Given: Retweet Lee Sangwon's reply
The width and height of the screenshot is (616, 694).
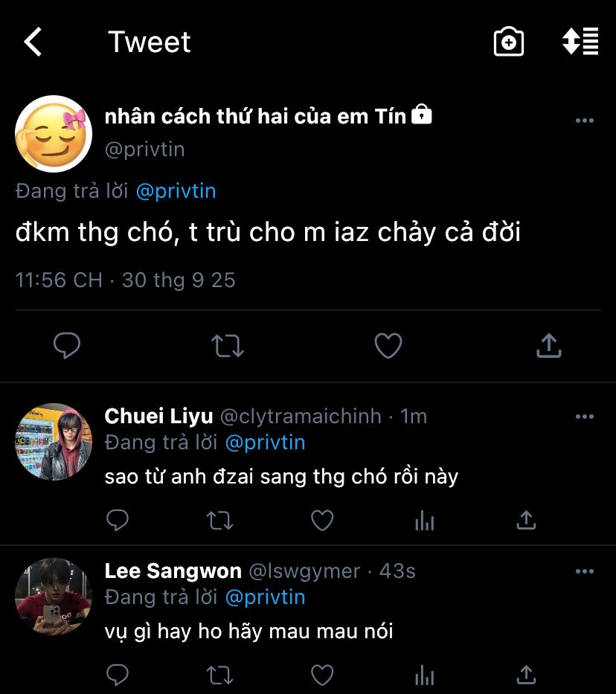Looking at the screenshot, I should tap(219, 675).
